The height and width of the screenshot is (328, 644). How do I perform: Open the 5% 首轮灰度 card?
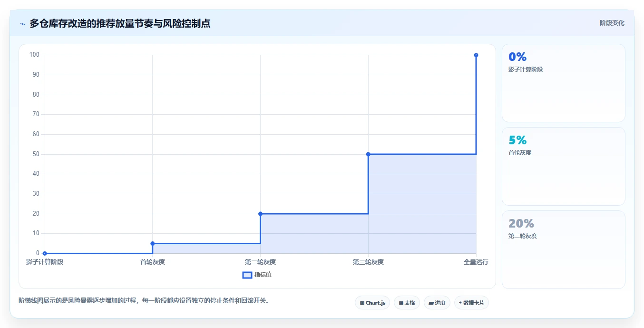pos(563,167)
